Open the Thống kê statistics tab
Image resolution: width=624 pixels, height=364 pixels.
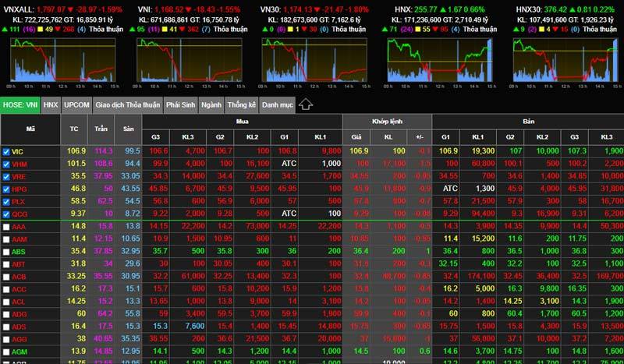point(242,104)
